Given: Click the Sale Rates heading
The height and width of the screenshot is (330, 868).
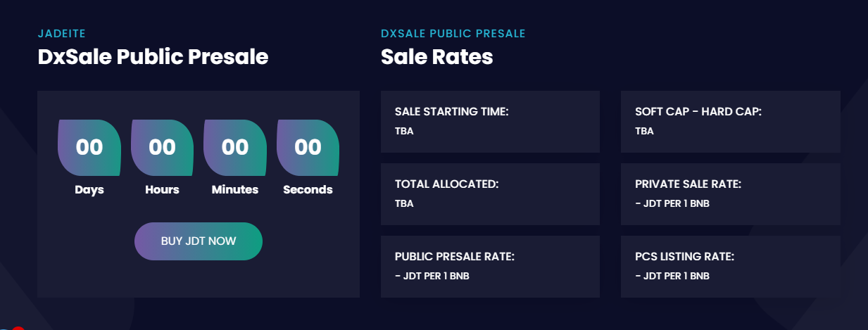Looking at the screenshot, I should tap(436, 57).
